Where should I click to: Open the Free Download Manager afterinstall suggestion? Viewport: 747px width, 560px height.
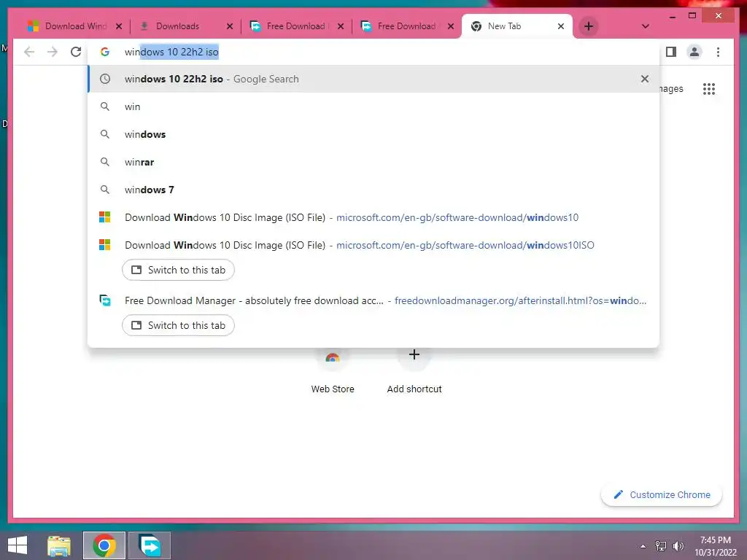[373, 300]
